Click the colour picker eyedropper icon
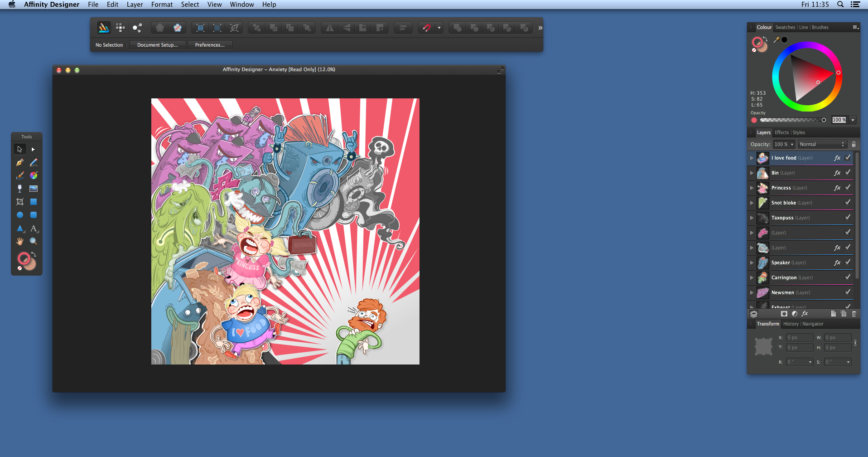 (776, 40)
